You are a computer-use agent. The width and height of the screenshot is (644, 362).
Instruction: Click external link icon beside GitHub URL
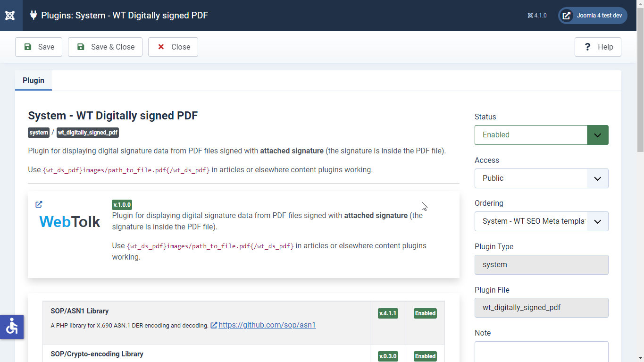tap(214, 325)
